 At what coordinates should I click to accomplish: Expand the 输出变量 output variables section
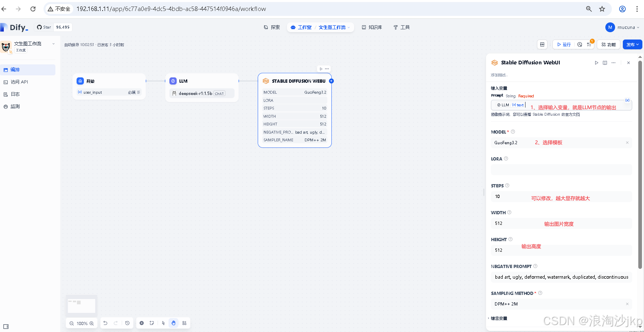[x=498, y=319]
